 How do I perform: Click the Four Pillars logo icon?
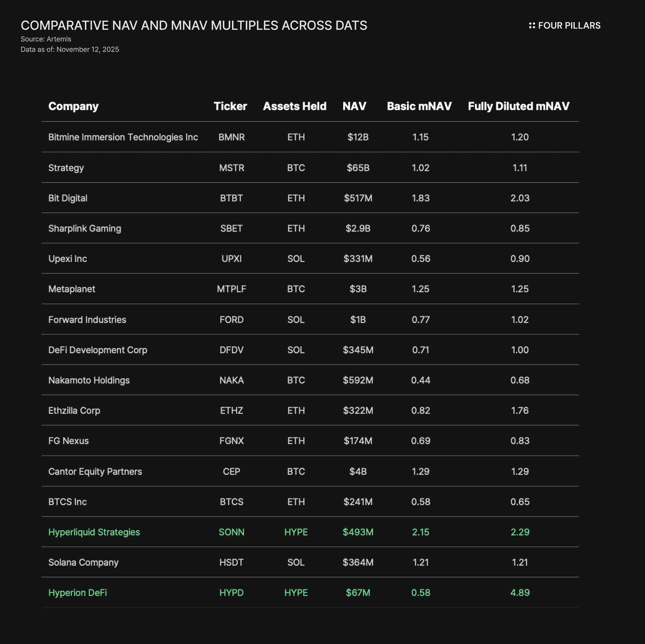pos(532,26)
